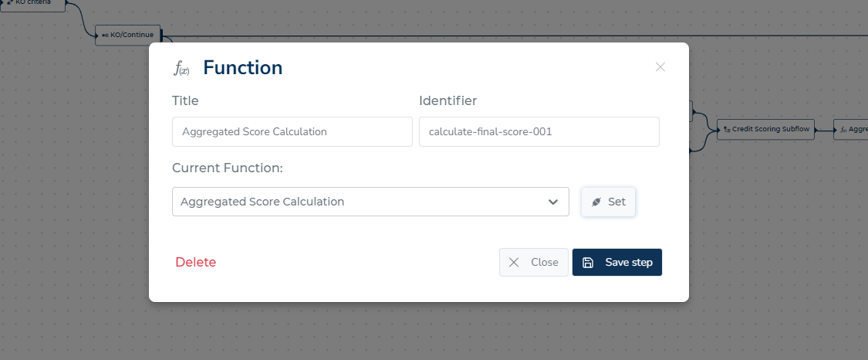Click the Credit Scoring Subflow output connector
Image resolution: width=868 pixels, height=360 pixels.
click(x=816, y=130)
